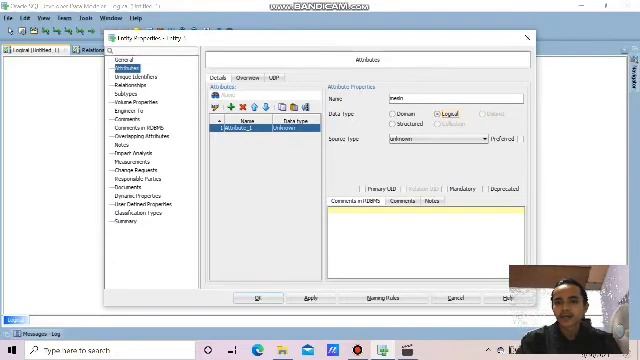Select Unique Identifiers in the tree
The image size is (640, 360).
pyautogui.click(x=136, y=77)
